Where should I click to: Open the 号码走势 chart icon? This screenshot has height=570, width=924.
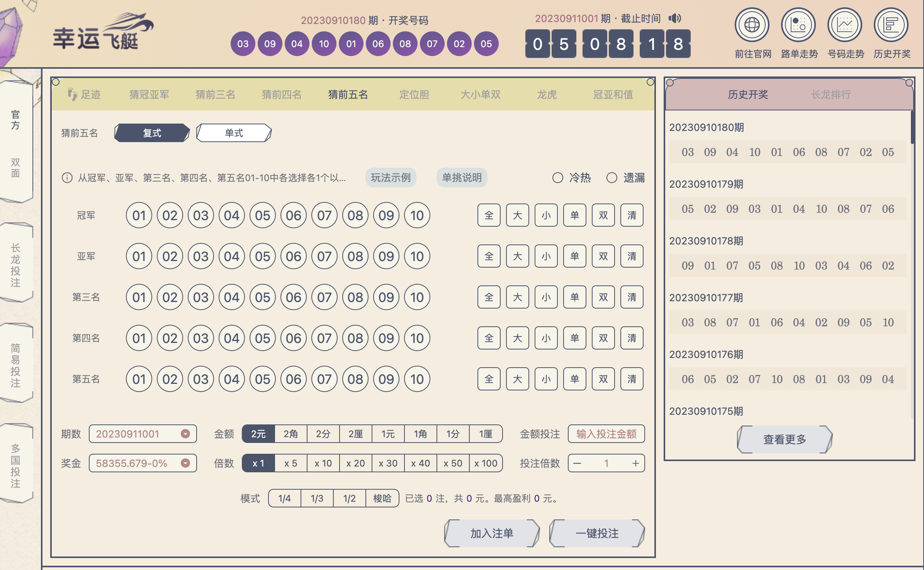point(844,25)
